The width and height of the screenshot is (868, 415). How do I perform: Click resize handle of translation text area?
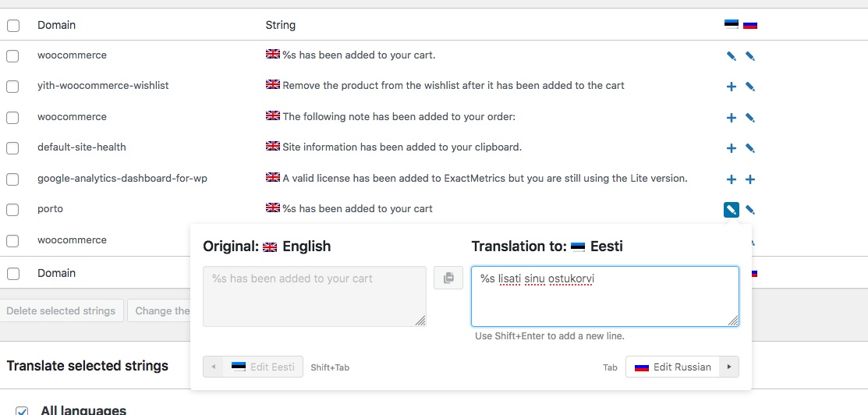733,321
